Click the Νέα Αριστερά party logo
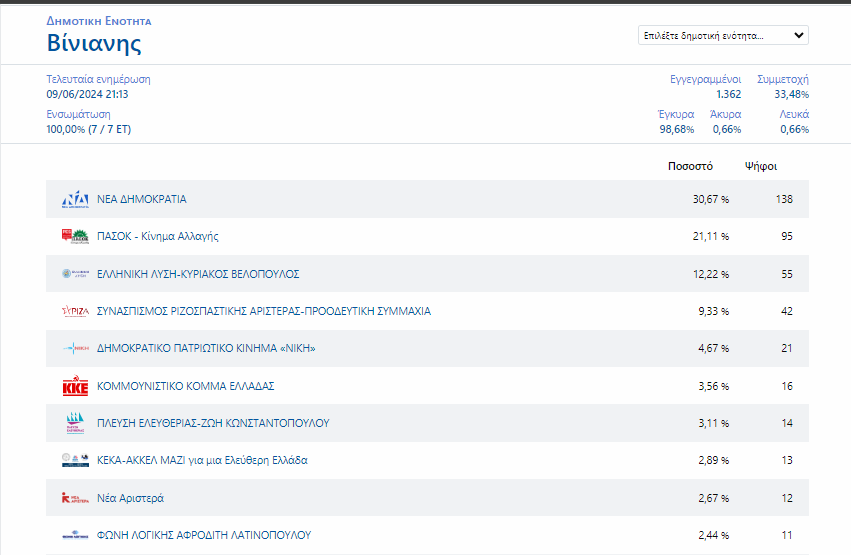The image size is (851, 555). pyautogui.click(x=75, y=497)
